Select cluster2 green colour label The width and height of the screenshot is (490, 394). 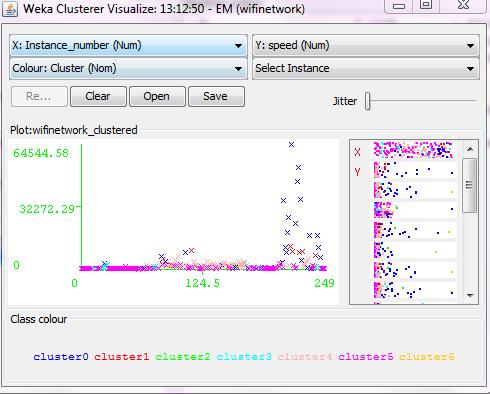pos(183,357)
